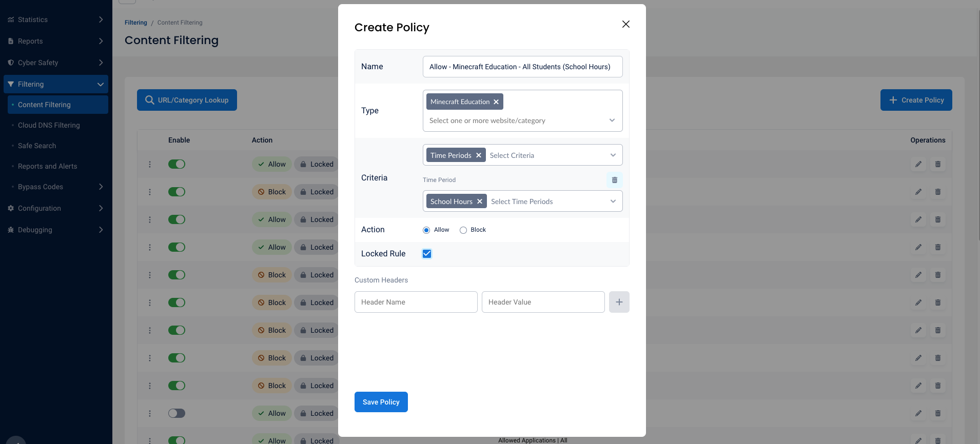The height and width of the screenshot is (444, 980).
Task: Open Reports and Alerts in sidebar
Action: point(47,166)
